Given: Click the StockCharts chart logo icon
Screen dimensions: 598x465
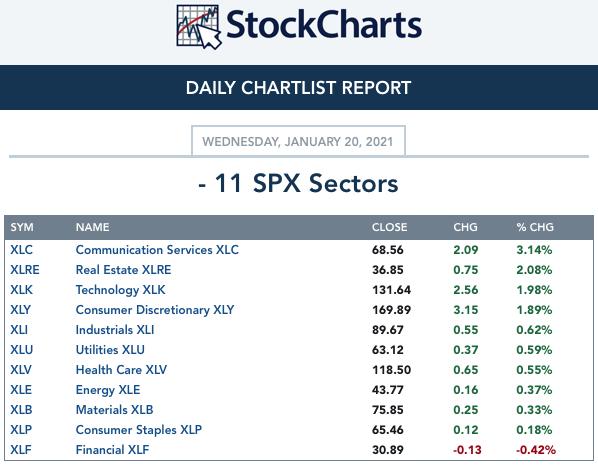Looking at the screenshot, I should click(199, 27).
